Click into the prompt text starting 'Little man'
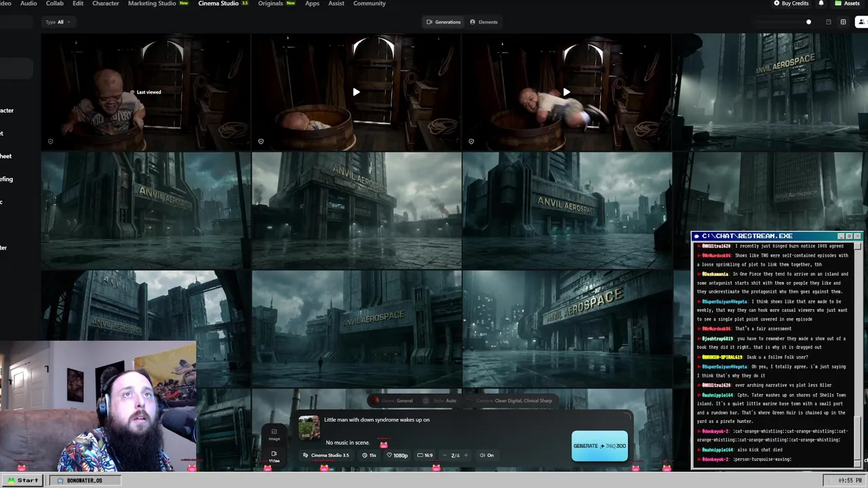The height and width of the screenshot is (488, 868). pyautogui.click(x=376, y=420)
